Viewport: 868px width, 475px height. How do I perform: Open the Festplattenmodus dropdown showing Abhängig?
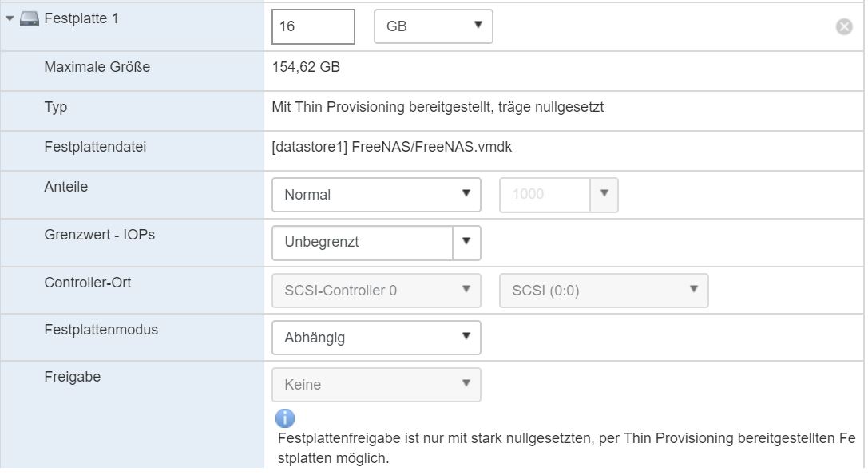point(376,338)
